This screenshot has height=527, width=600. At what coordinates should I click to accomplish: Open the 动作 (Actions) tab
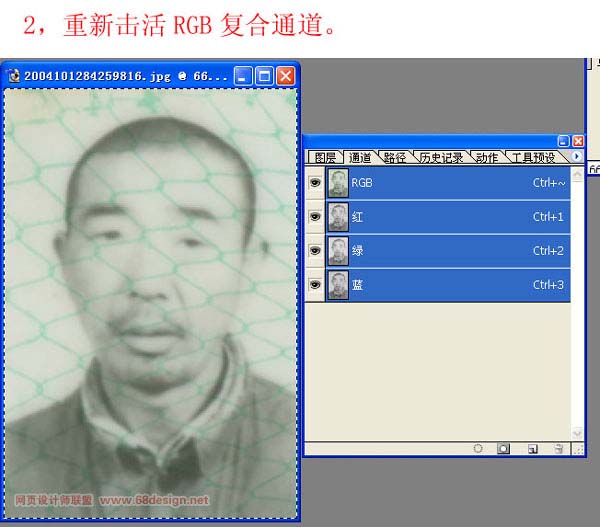click(487, 158)
